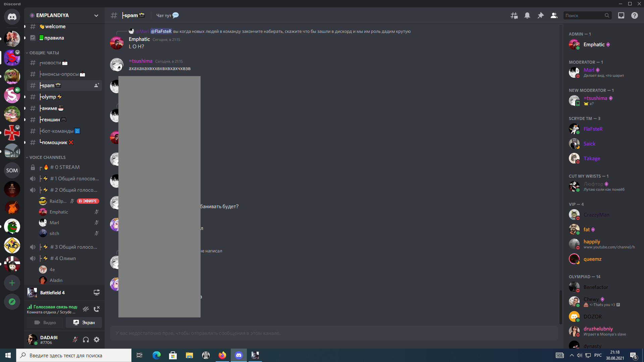Click the help question mark icon
The image size is (644, 362).
point(634,15)
